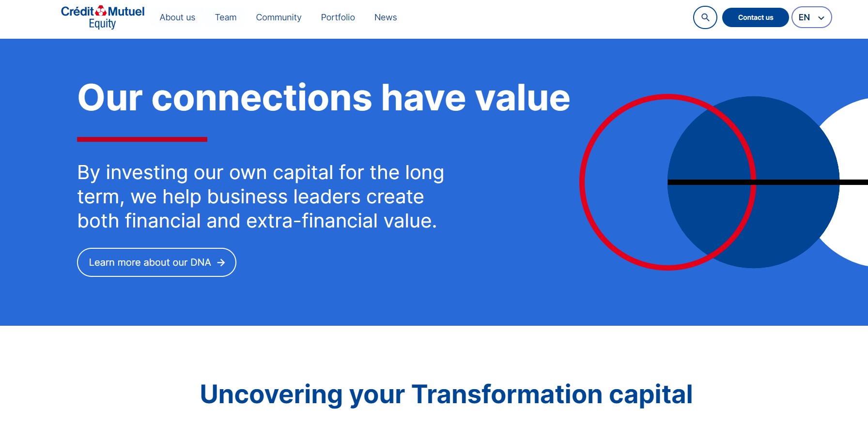
Task: Click the By investing our own capital paragraph
Action: [x=261, y=197]
